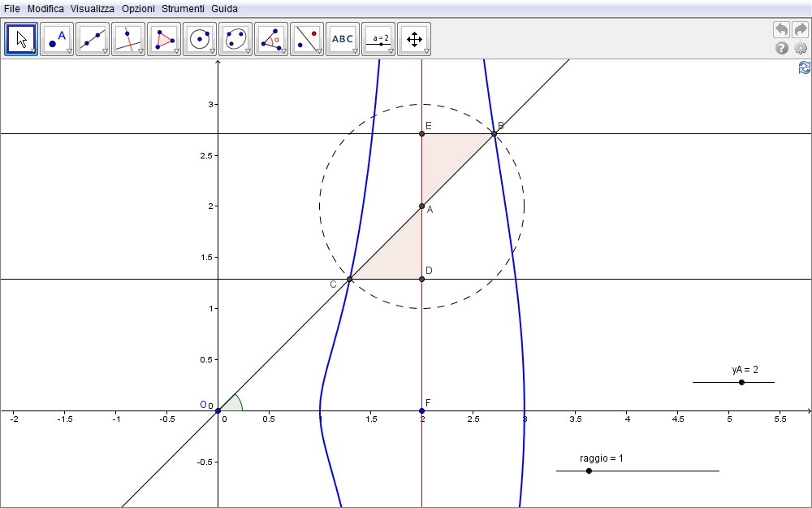Expand dropdown arrow on Reflect about Line tool

319,51
